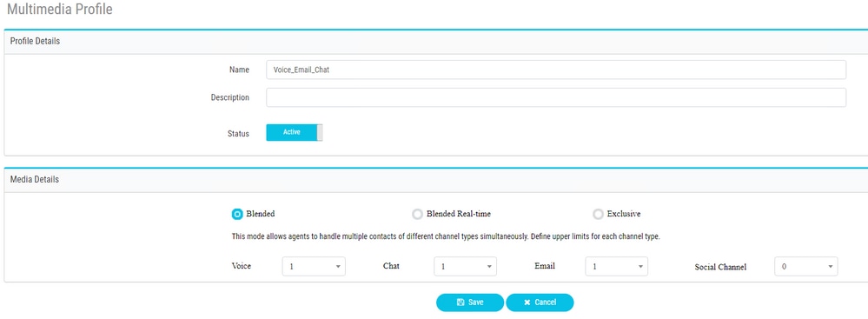The height and width of the screenshot is (319, 868).
Task: Click the Description input field
Action: tap(556, 97)
